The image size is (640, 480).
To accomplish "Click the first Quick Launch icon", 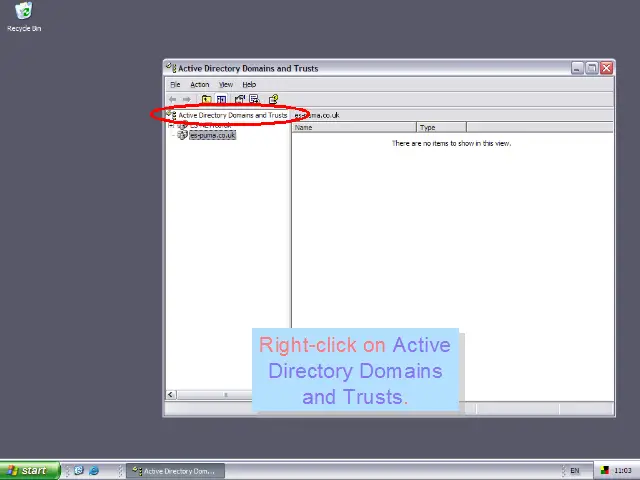I will tap(79, 471).
